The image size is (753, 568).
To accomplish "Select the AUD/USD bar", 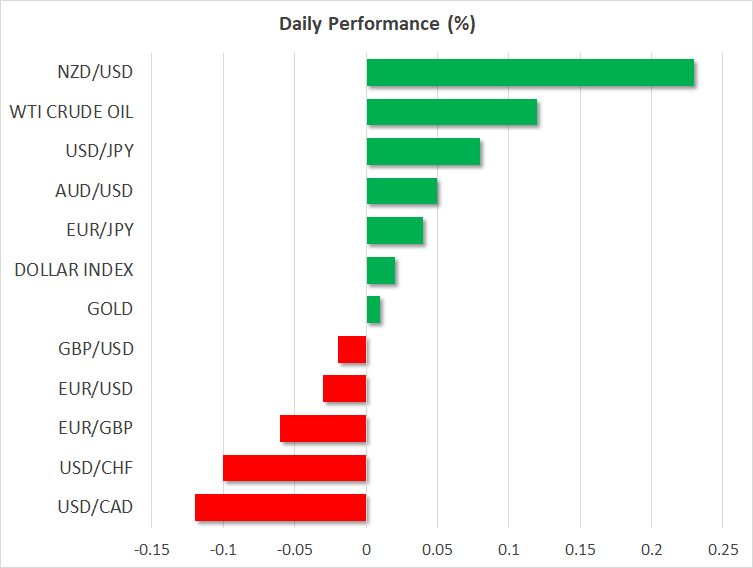I will (402, 191).
